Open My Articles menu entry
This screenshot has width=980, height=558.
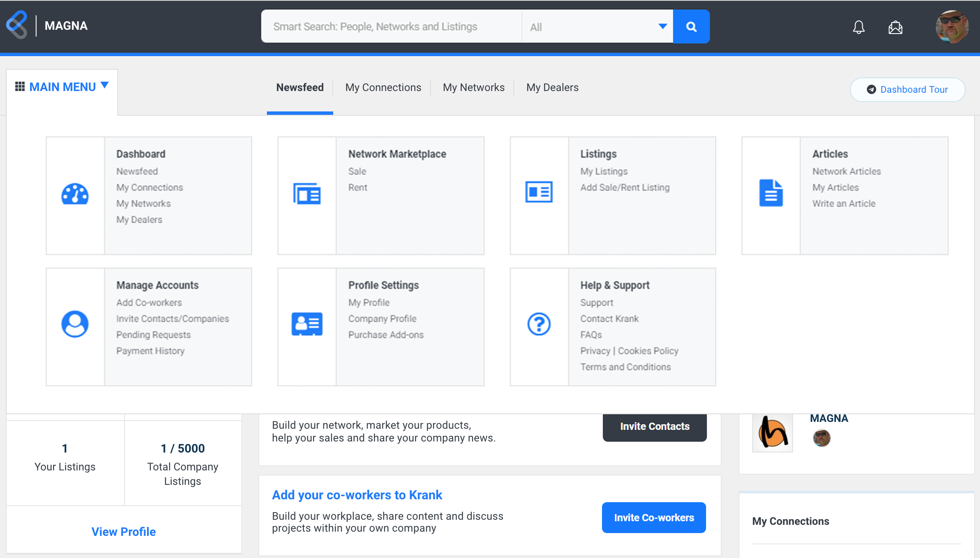[x=836, y=188]
